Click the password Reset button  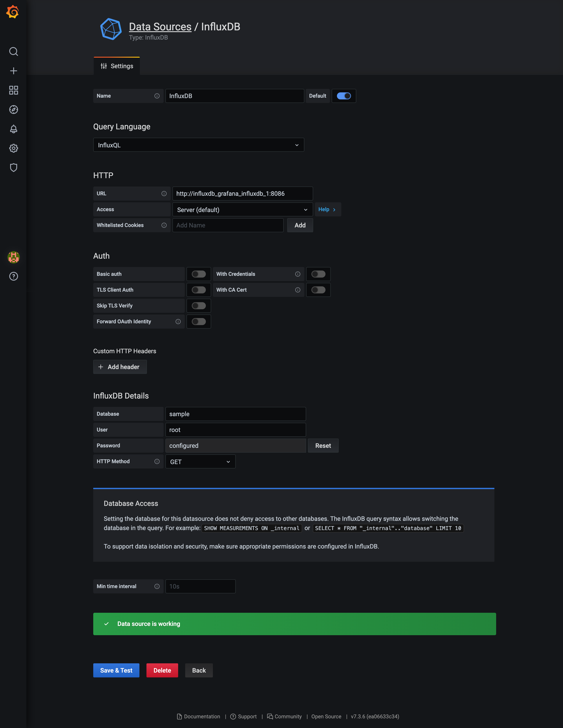click(x=323, y=446)
